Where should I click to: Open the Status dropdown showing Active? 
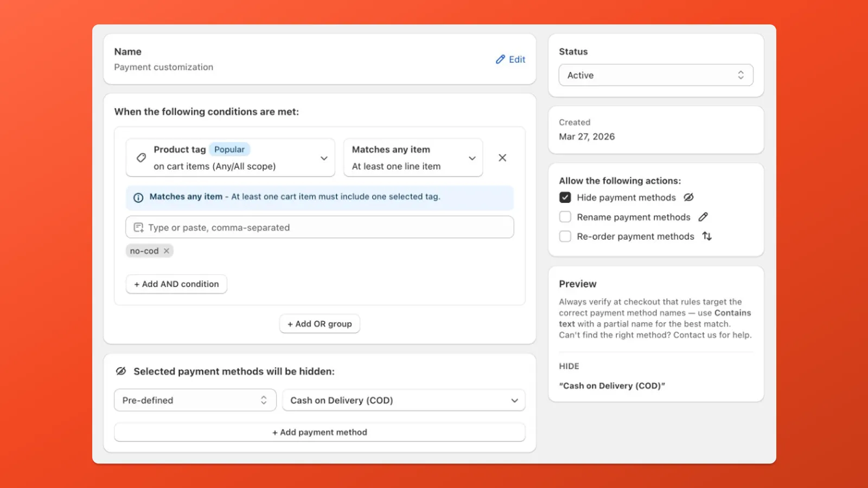click(x=655, y=75)
